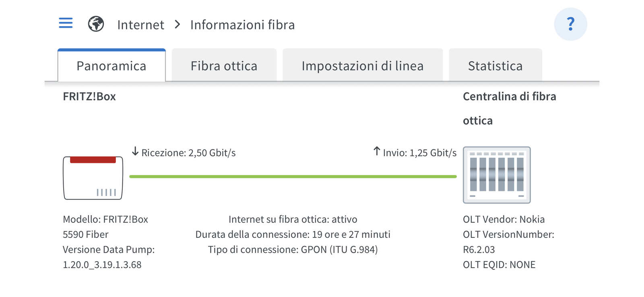Click the upload arrow next to Invio
The width and height of the screenshot is (644, 297).
coord(377,151)
